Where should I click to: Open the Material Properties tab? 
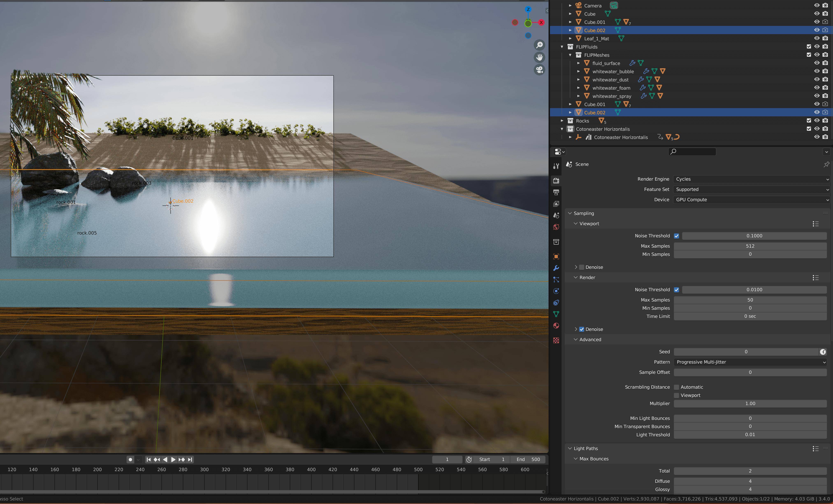(556, 325)
